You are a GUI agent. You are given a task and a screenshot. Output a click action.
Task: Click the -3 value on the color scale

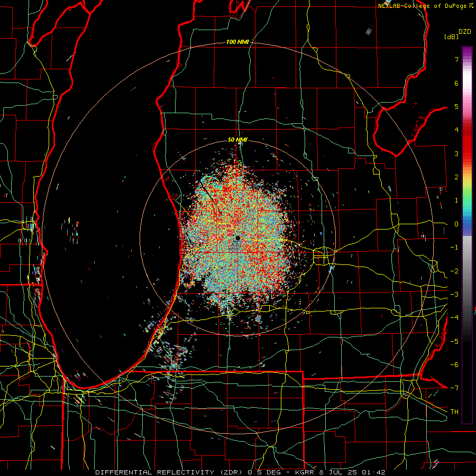pos(454,294)
